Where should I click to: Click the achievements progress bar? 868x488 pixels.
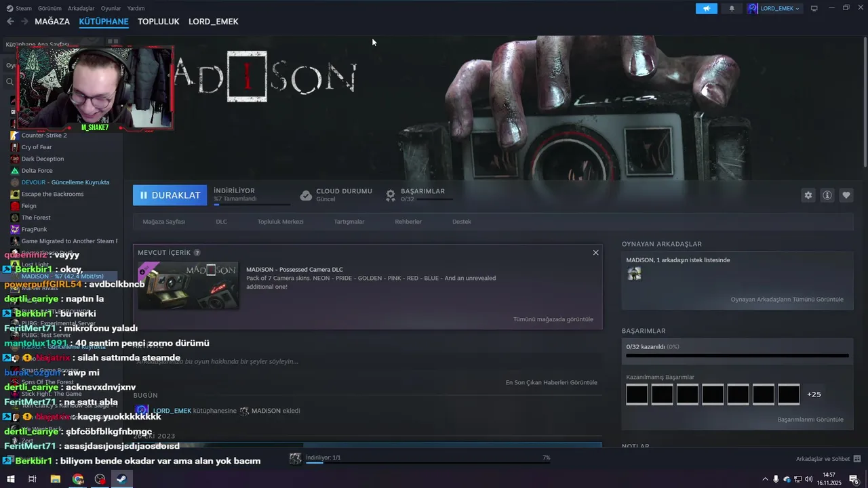737,355
